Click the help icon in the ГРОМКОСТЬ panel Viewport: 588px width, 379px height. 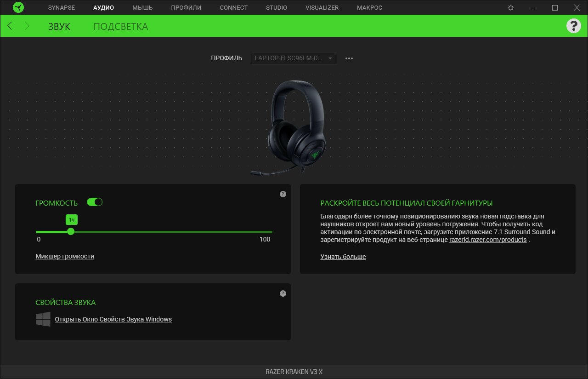283,194
